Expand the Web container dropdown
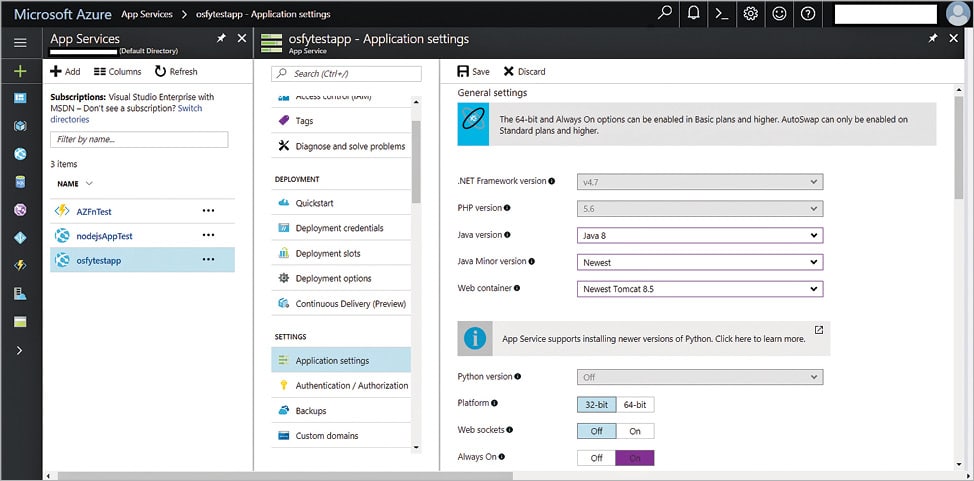The height and width of the screenshot is (481, 974). 700,289
